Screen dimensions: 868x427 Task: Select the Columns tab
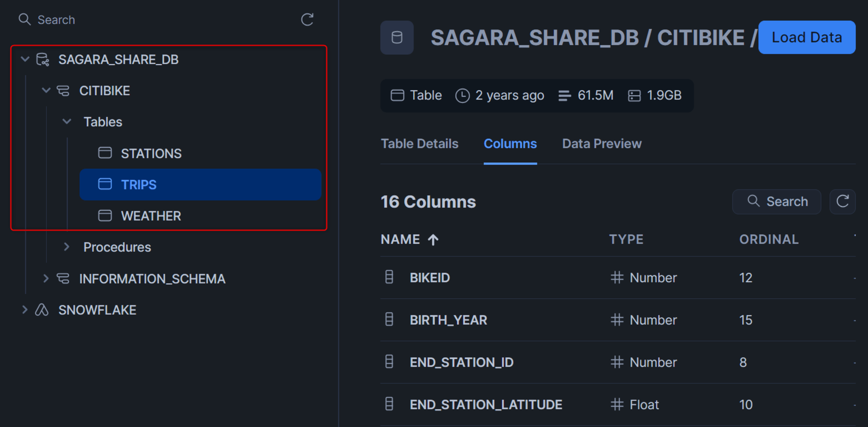pos(510,144)
